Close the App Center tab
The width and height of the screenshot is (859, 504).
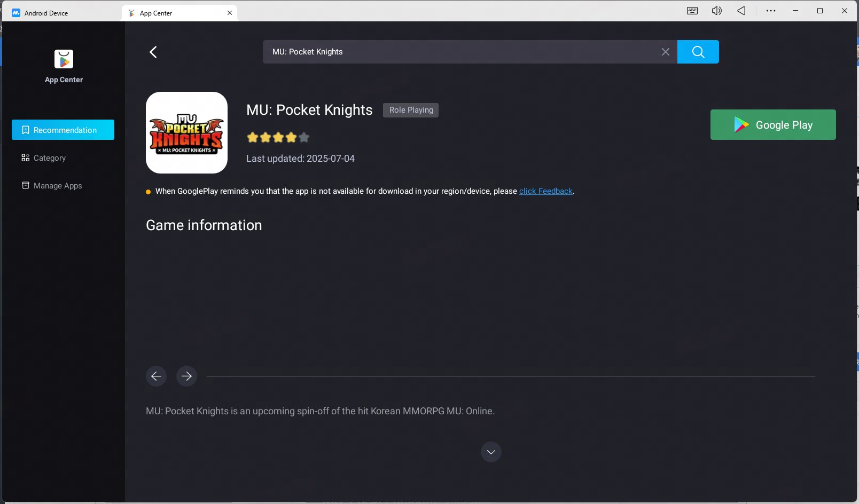230,13
